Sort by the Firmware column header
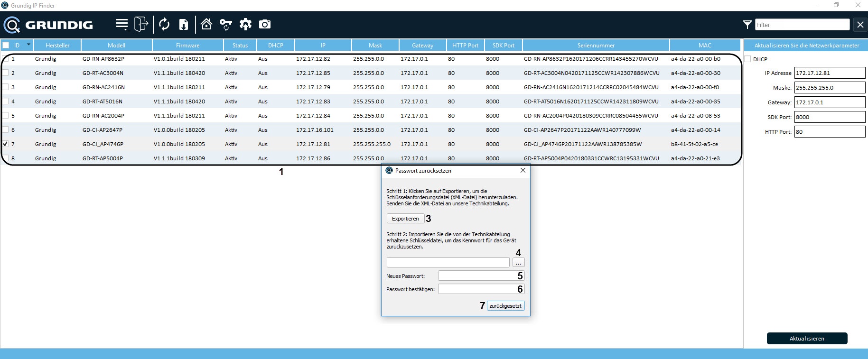Viewport: 868px width, 359px height. 187,46
